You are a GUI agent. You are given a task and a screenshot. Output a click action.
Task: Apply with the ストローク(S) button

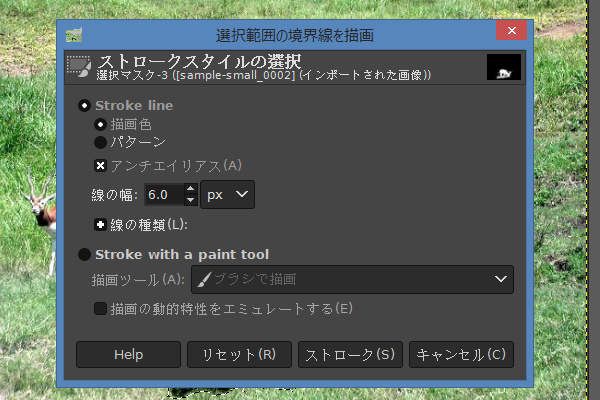350,354
